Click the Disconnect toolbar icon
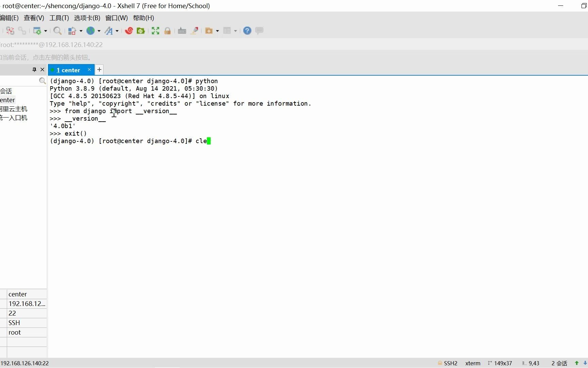The height and width of the screenshot is (368, 588). coord(10,31)
